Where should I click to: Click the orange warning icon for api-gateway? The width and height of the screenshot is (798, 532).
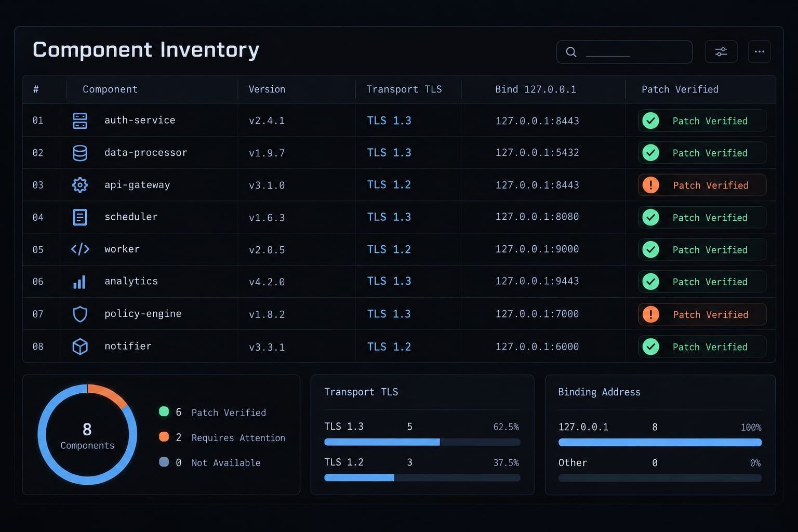[650, 185]
